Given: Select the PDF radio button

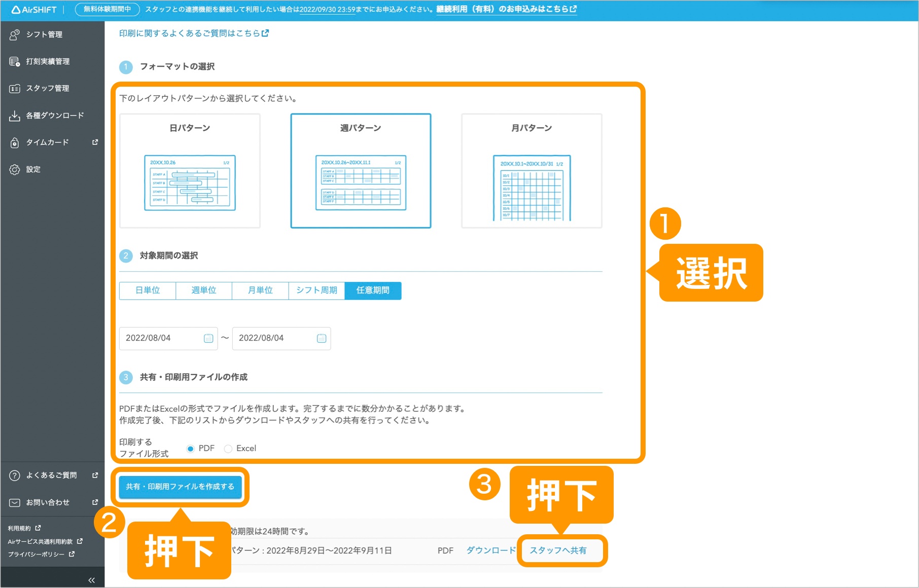Looking at the screenshot, I should [x=190, y=448].
